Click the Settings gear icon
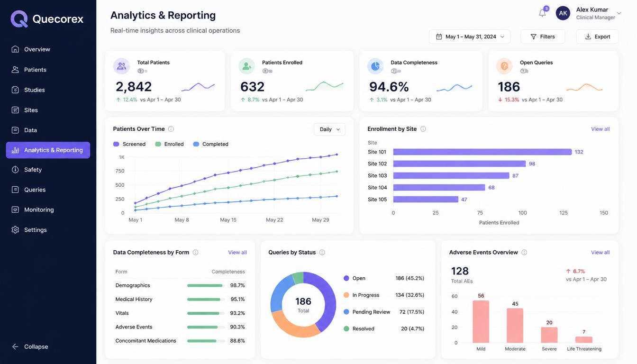637x364 pixels. [15, 230]
